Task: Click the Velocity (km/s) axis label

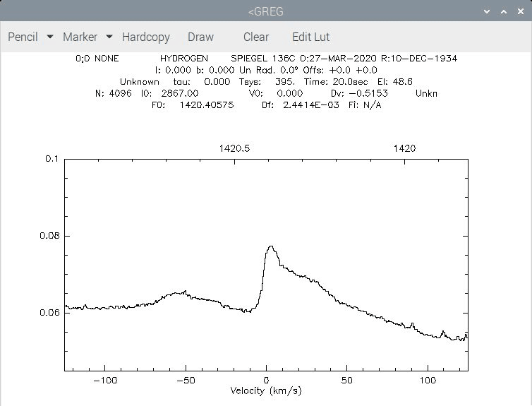Action: (x=266, y=390)
